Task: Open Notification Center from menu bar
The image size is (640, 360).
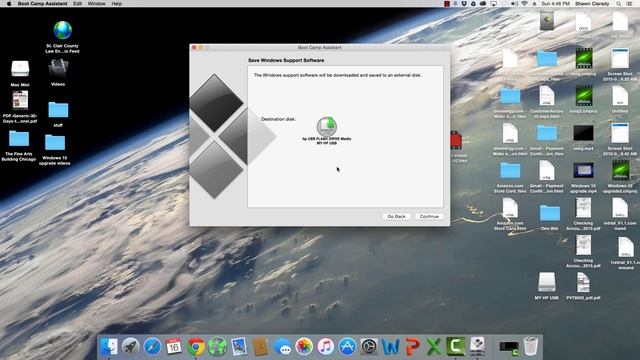Action: point(630,4)
